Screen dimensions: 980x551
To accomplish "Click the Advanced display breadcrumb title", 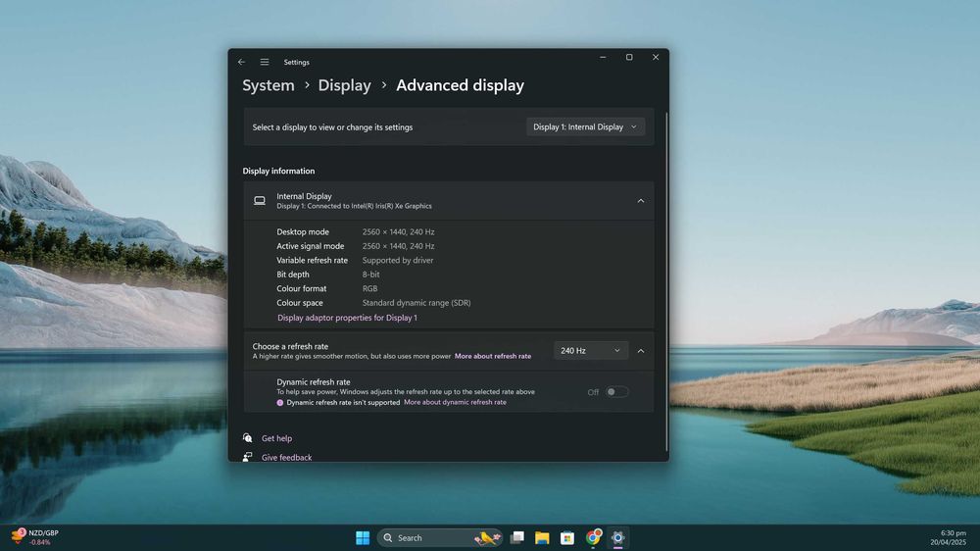I will (x=460, y=85).
